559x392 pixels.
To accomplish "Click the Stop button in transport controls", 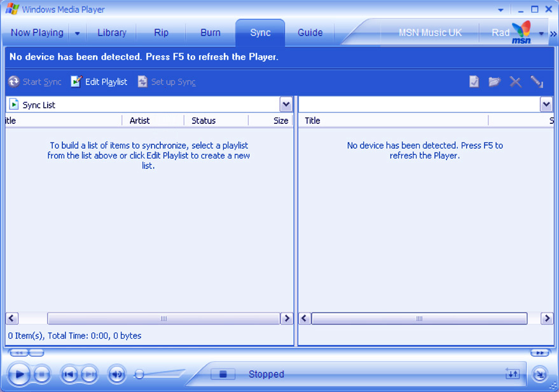I will (42, 374).
